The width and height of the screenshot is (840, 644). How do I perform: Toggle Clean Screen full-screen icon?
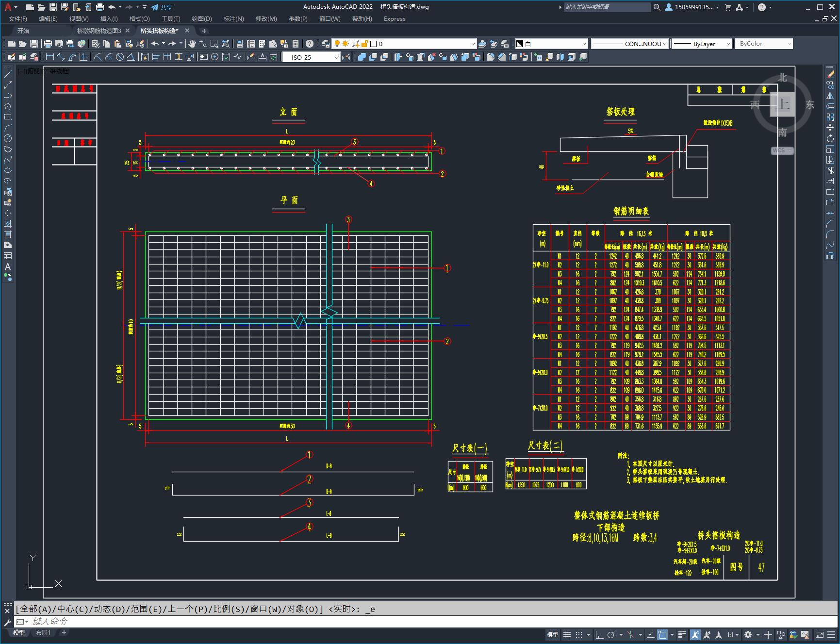pyautogui.click(x=819, y=634)
